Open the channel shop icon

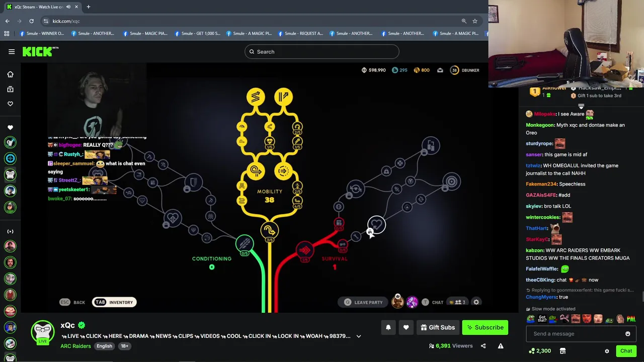point(562,351)
